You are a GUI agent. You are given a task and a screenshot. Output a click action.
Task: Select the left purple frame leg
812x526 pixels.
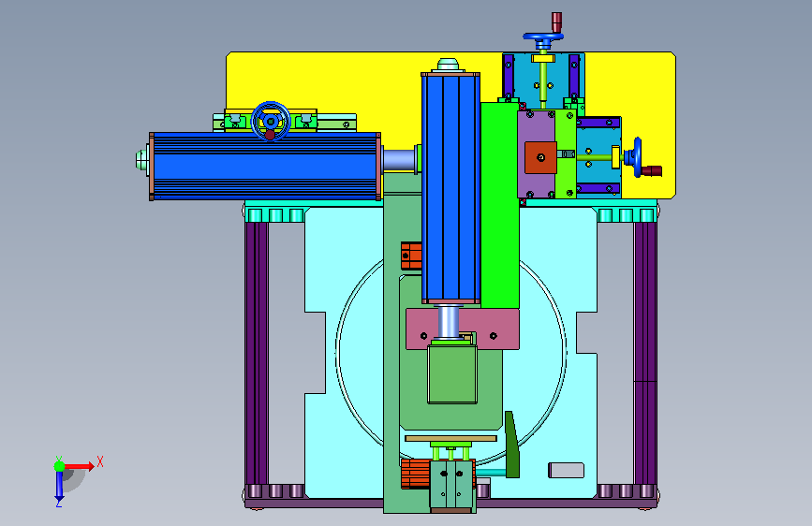tap(257, 353)
